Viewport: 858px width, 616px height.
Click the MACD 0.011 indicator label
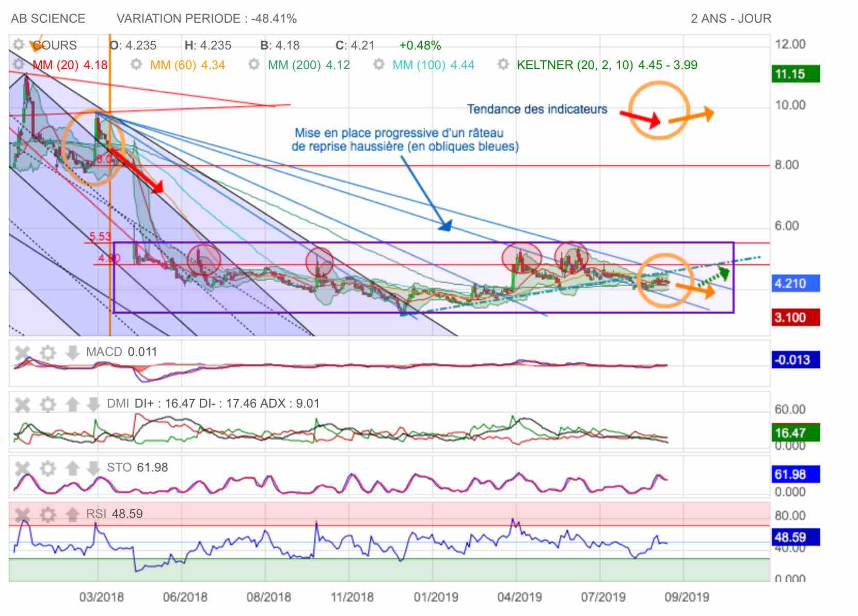click(121, 352)
